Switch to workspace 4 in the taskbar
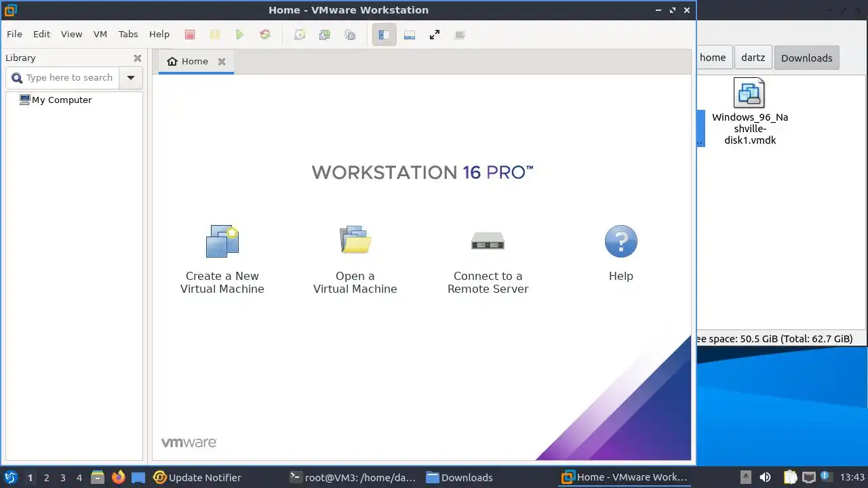868x488 pixels. (79, 478)
